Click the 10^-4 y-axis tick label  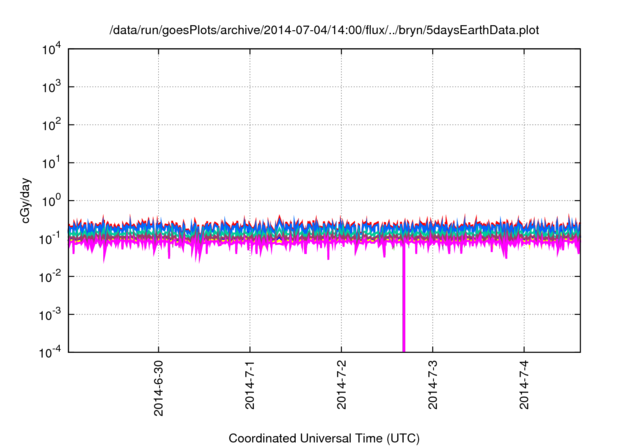[51, 352]
